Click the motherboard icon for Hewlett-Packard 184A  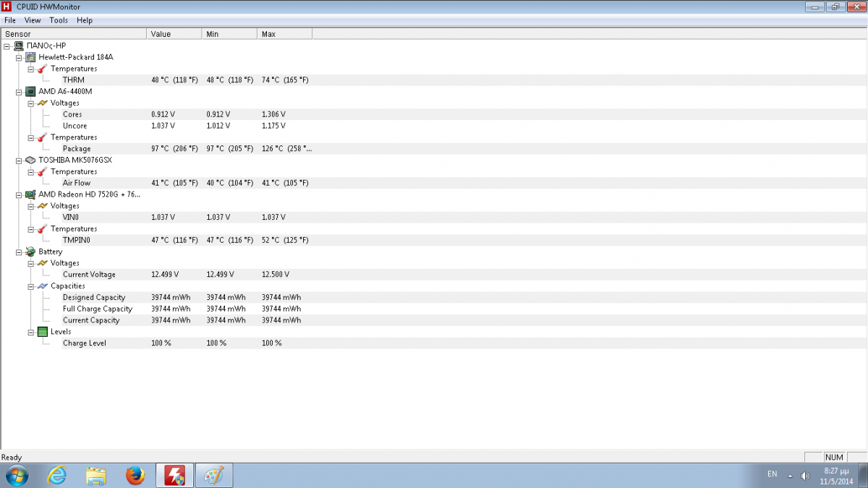tap(30, 57)
